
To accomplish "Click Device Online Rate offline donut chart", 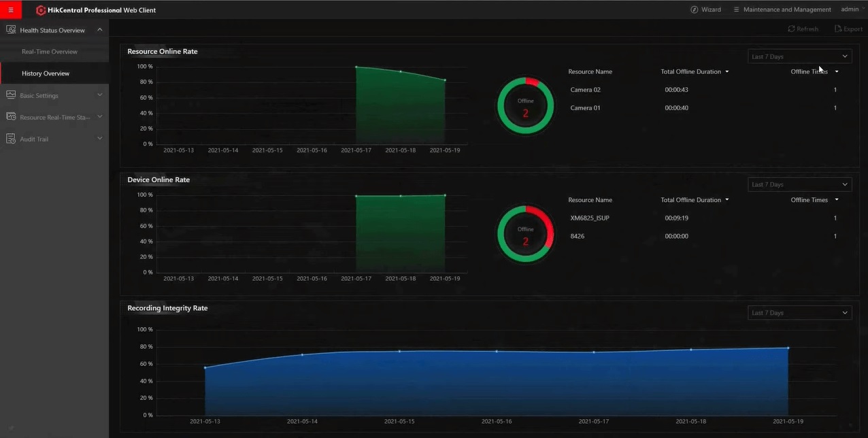I will (525, 234).
